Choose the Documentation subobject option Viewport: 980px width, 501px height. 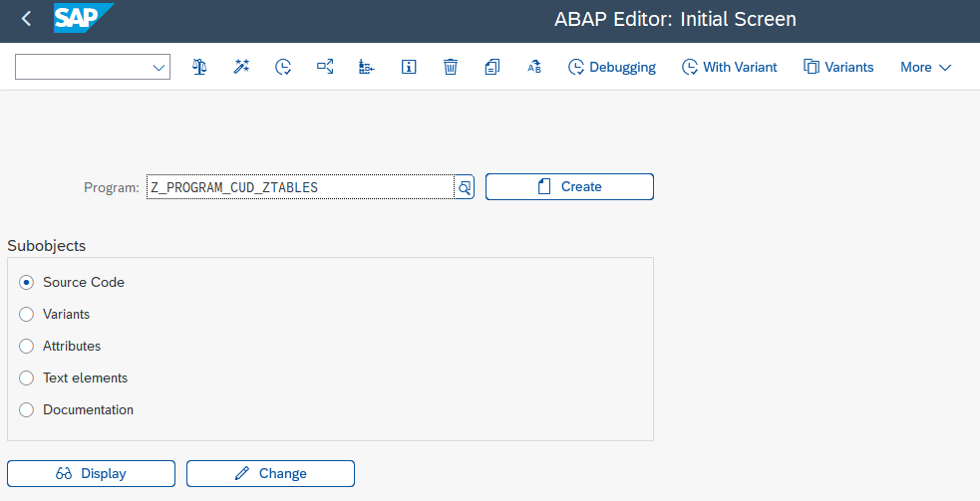(26, 409)
